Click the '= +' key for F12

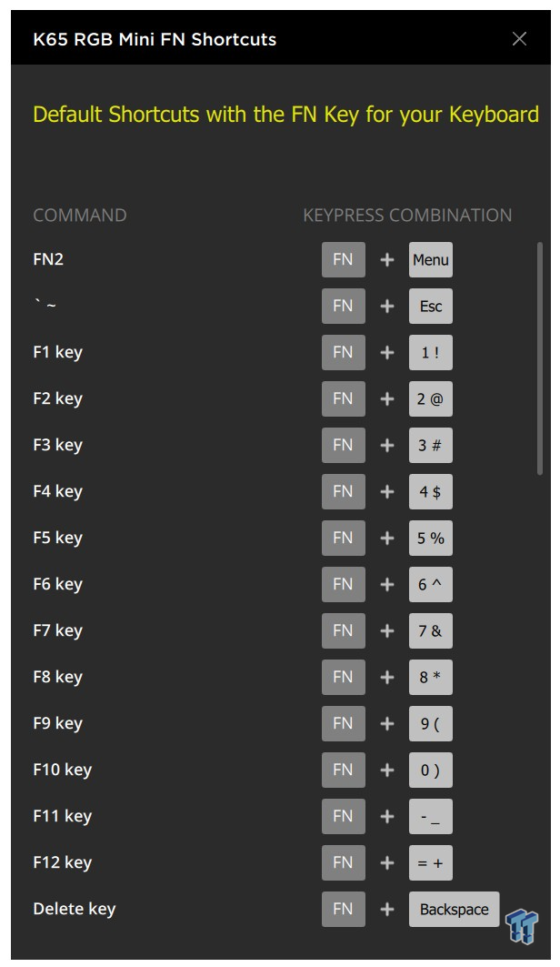point(431,862)
